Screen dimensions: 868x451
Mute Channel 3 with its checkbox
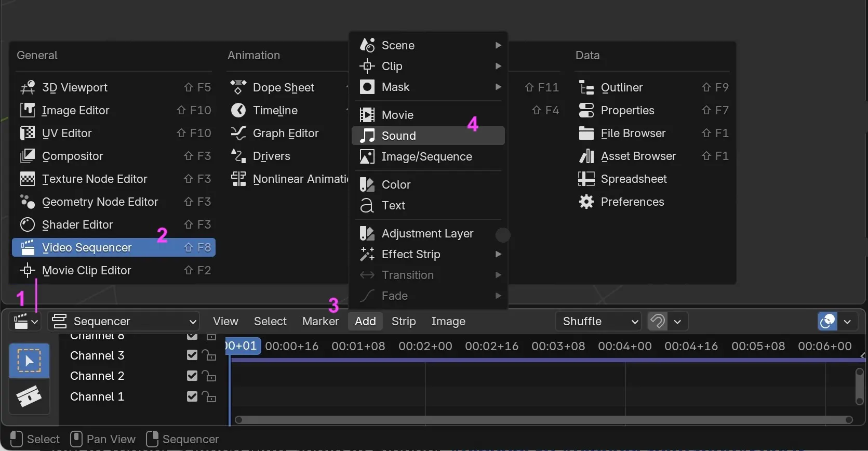(192, 355)
